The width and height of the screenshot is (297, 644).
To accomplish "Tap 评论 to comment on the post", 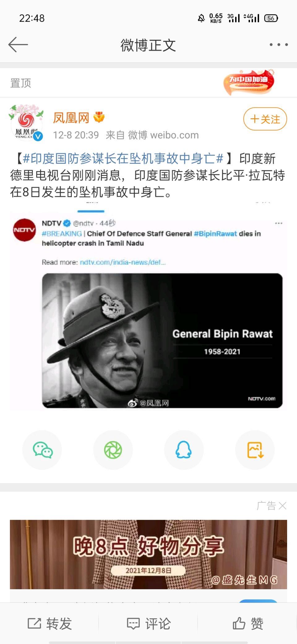I will click(148, 623).
